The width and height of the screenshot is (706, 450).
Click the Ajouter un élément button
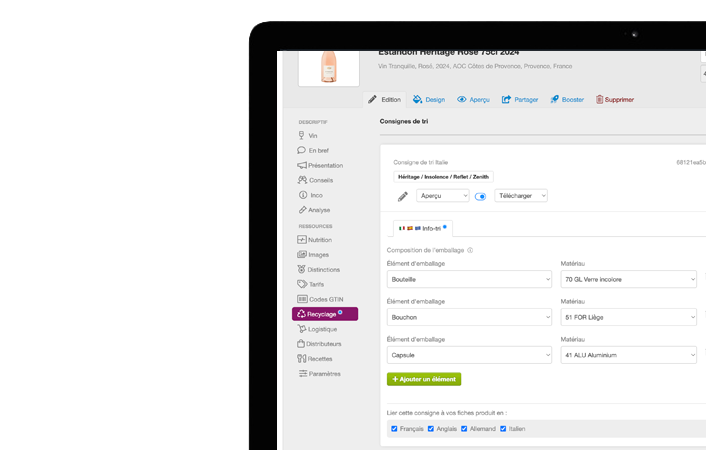[424, 379]
